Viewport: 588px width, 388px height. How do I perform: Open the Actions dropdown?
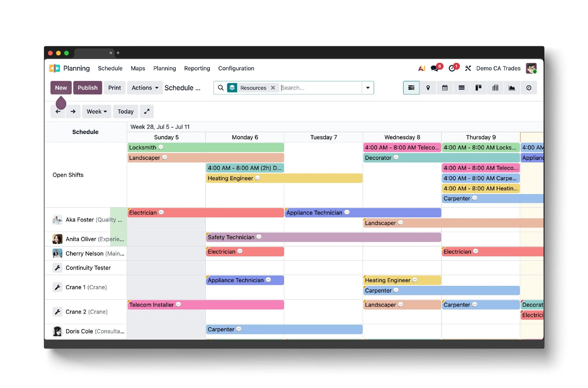click(145, 88)
